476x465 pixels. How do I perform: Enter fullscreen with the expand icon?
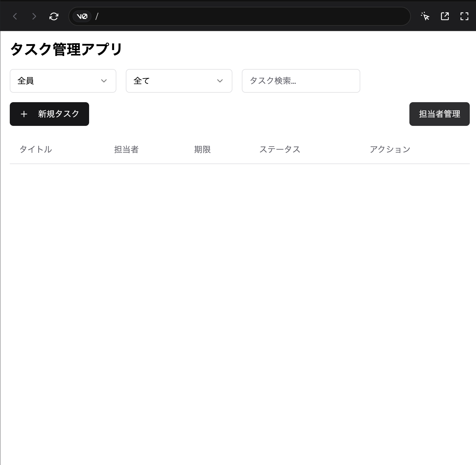(464, 16)
